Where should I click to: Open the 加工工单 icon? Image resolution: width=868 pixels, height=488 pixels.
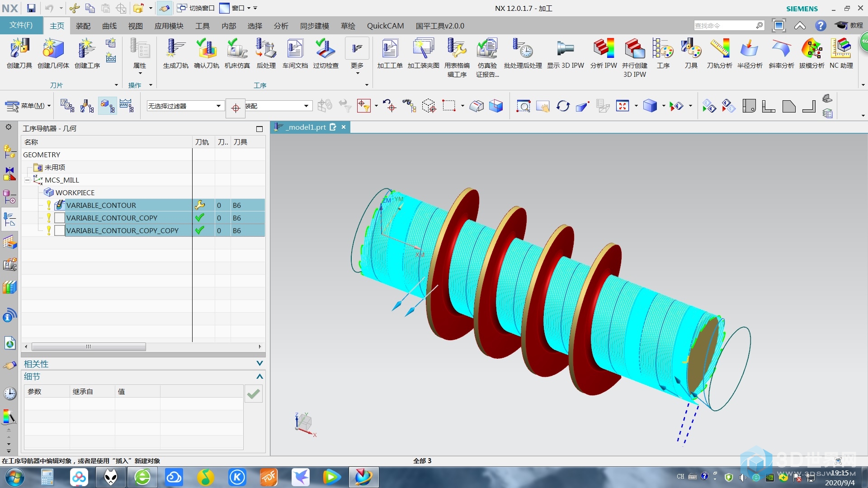point(390,49)
